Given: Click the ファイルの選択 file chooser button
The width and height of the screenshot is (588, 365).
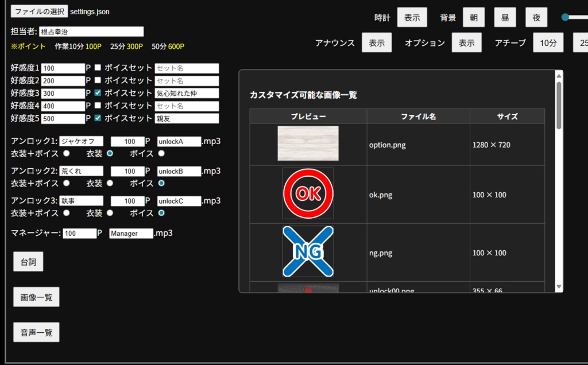Looking at the screenshot, I should [40, 11].
